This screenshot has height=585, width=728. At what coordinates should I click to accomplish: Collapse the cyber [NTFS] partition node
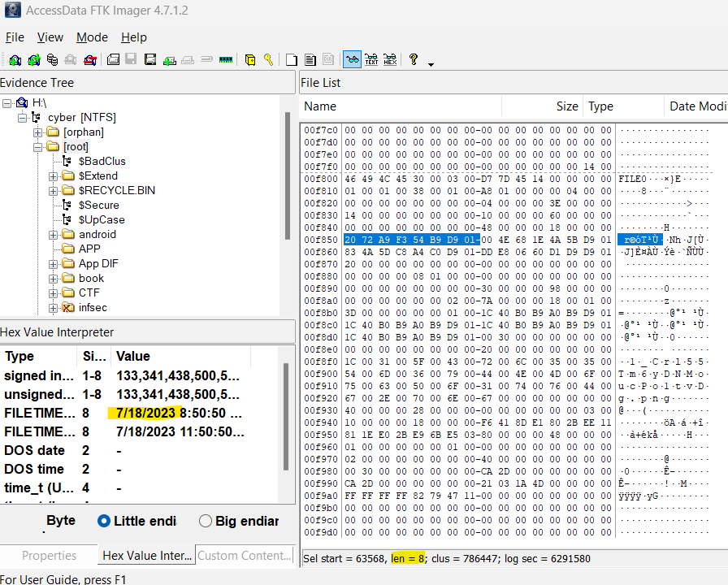coord(22,118)
